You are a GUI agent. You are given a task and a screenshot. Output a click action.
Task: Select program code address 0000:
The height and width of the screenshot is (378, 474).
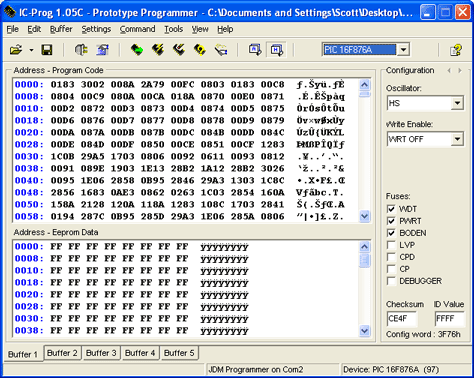29,85
